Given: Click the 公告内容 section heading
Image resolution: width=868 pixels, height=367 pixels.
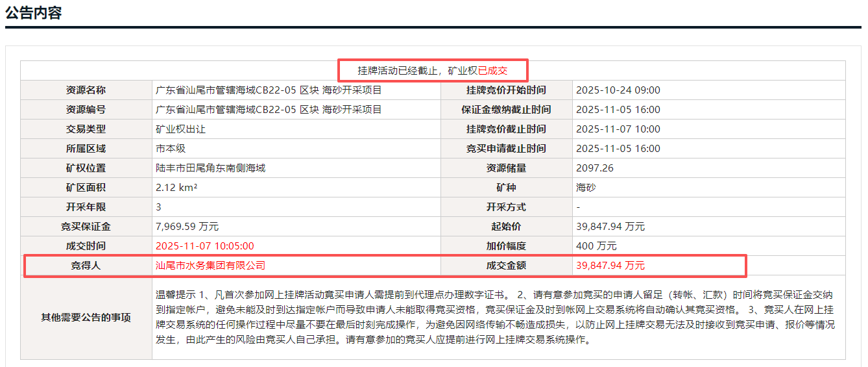Looking at the screenshot, I should click(34, 13).
